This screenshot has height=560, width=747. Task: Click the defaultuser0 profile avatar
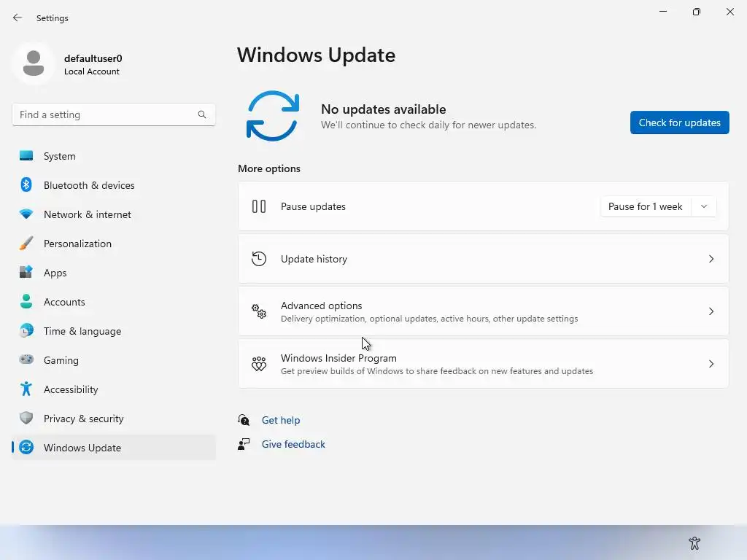pos(34,63)
